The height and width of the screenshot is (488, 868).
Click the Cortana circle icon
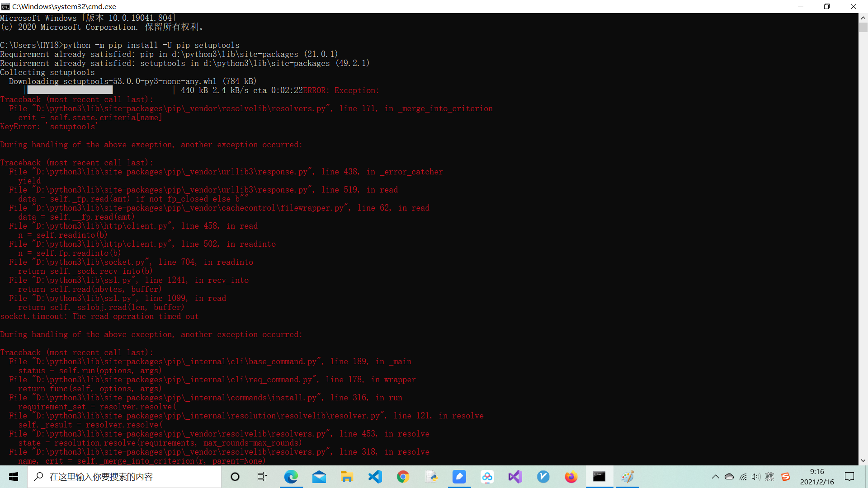click(235, 477)
